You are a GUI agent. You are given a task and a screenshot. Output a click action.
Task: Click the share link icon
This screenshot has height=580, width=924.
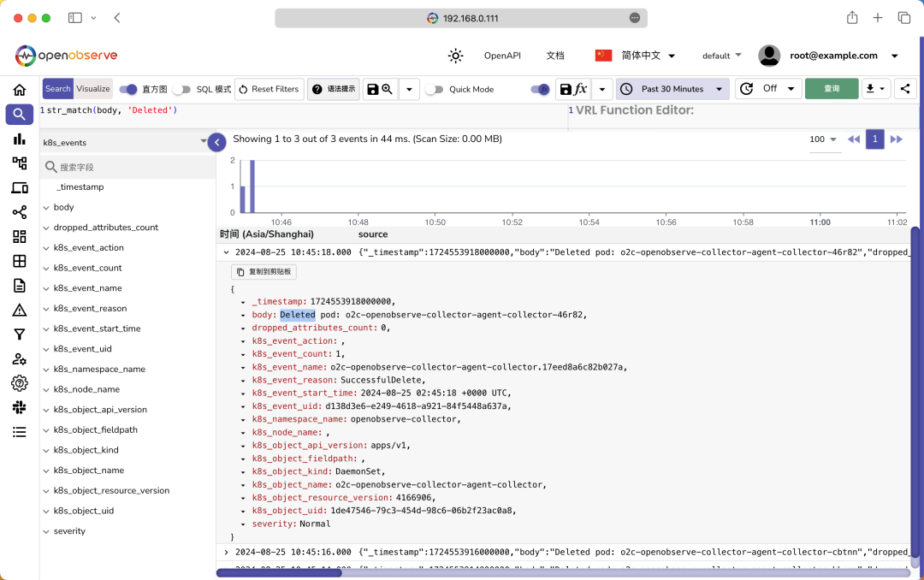pyautogui.click(x=905, y=89)
